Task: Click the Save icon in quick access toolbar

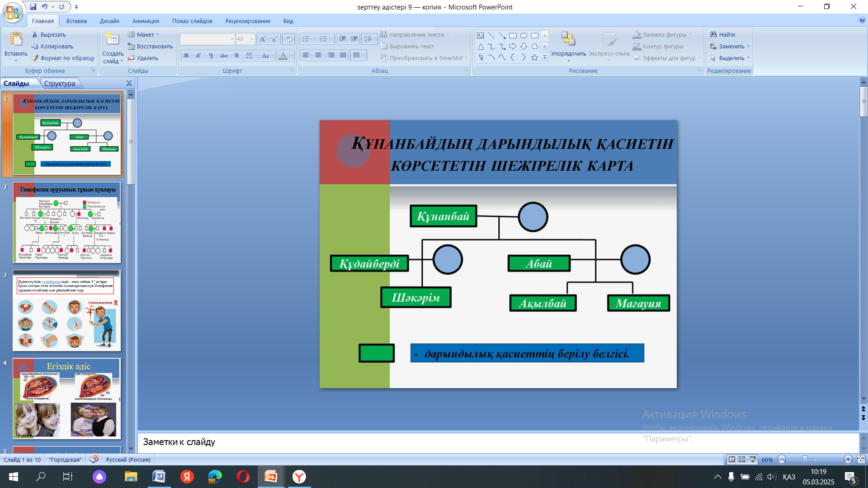Action: coord(33,7)
